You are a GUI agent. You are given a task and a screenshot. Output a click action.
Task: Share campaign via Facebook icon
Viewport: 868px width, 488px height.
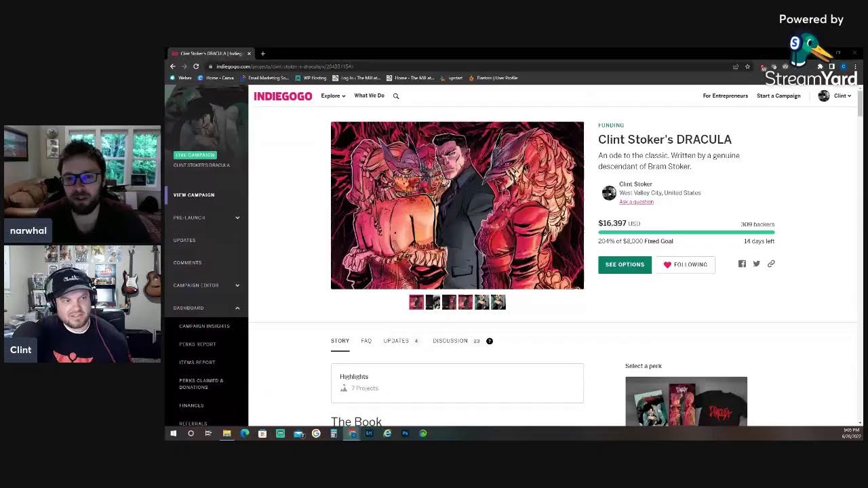(742, 264)
